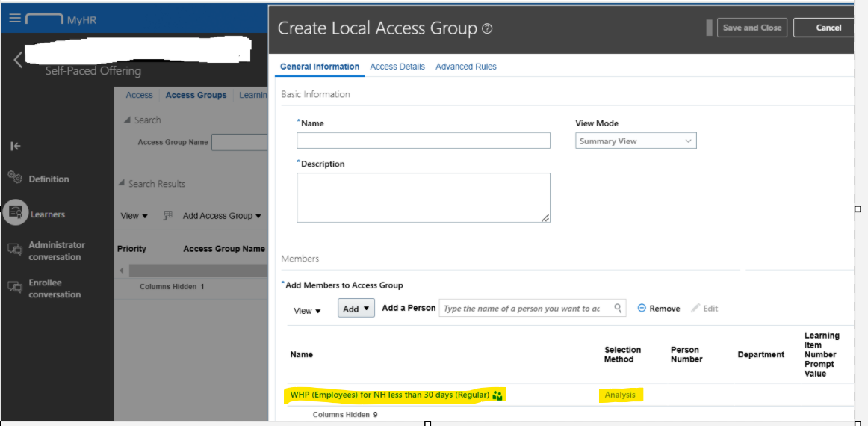
Task: Click the Description text area
Action: click(x=424, y=198)
